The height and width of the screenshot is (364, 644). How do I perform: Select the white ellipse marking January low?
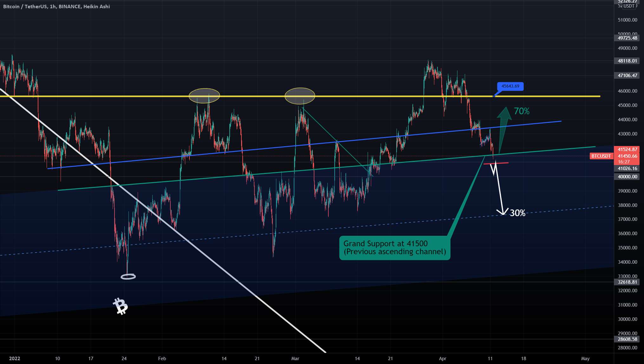point(128,276)
